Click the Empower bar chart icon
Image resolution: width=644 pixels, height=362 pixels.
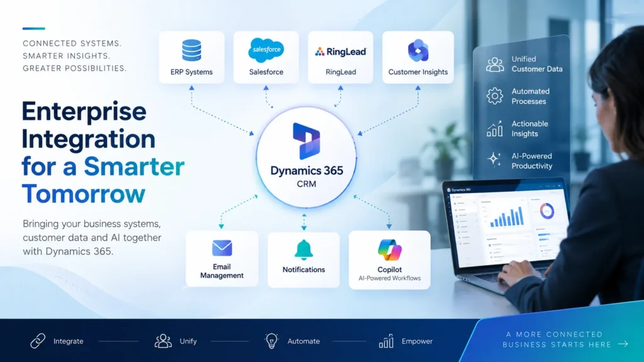(x=386, y=341)
